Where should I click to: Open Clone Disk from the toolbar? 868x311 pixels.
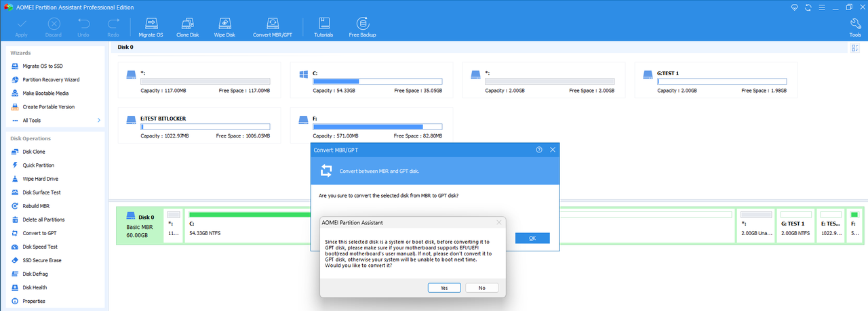(x=187, y=27)
